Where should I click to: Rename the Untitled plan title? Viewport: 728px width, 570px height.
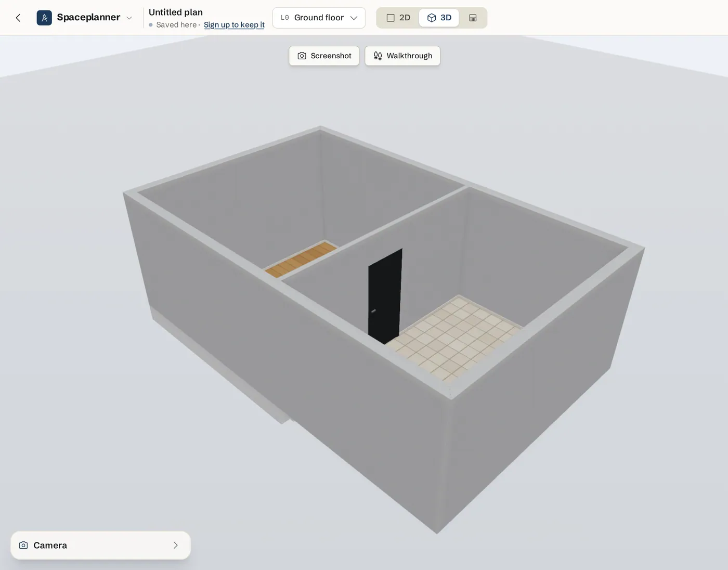[176, 12]
